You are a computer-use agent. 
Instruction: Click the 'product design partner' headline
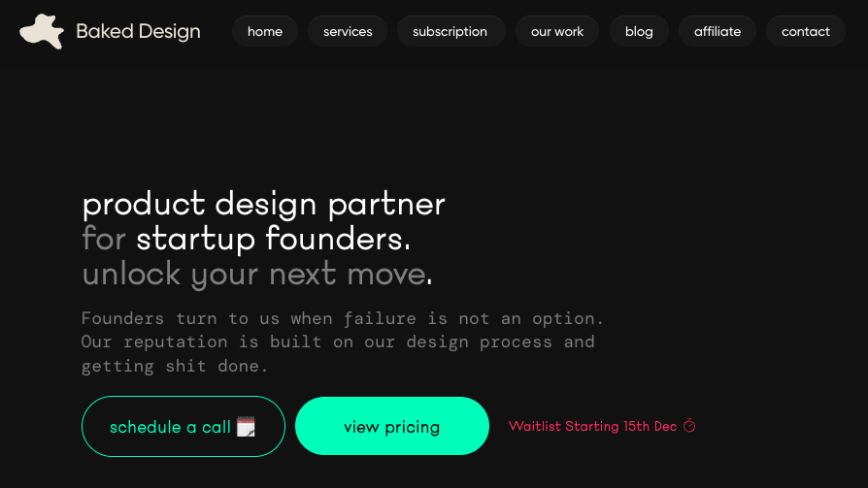click(x=263, y=204)
